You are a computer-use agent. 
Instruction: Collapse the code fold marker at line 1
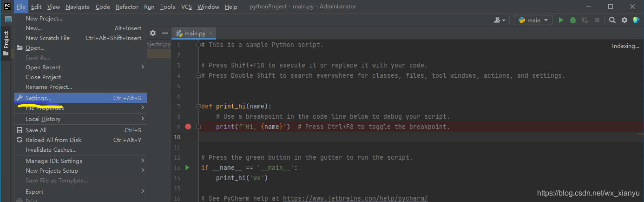point(198,45)
